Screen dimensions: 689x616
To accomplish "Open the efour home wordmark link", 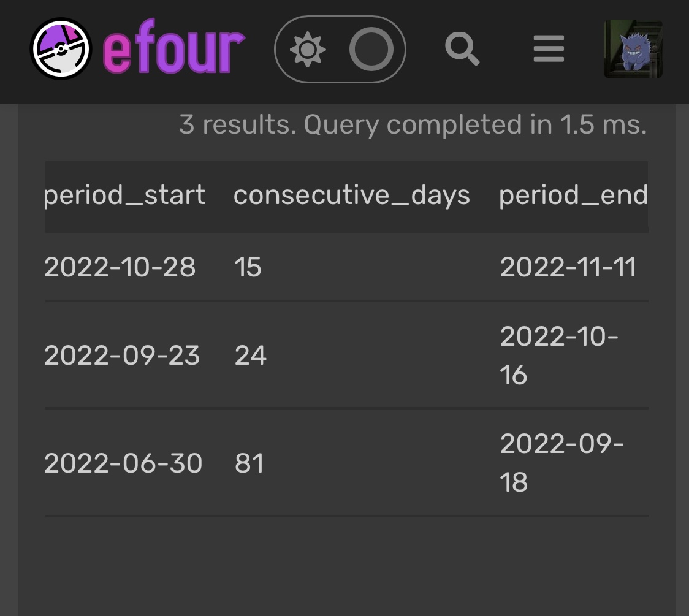I will [x=174, y=49].
